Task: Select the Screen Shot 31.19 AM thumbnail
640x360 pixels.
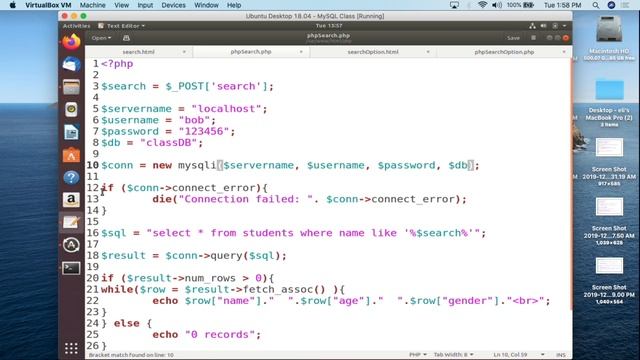Action: tap(609, 147)
